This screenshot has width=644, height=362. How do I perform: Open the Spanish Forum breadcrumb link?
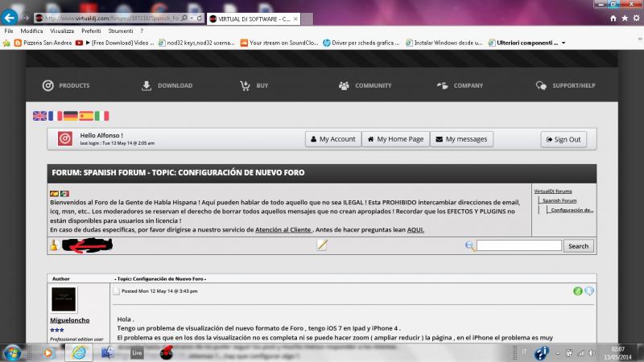point(559,200)
